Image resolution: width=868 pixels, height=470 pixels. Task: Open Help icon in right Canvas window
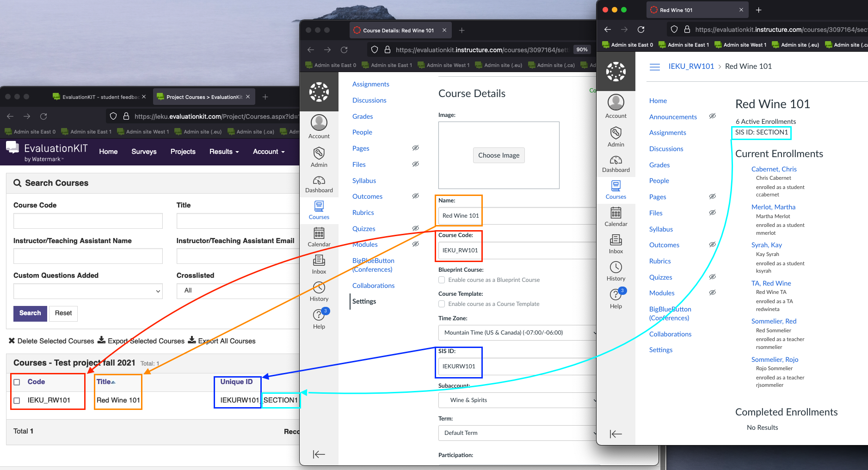[x=616, y=299]
